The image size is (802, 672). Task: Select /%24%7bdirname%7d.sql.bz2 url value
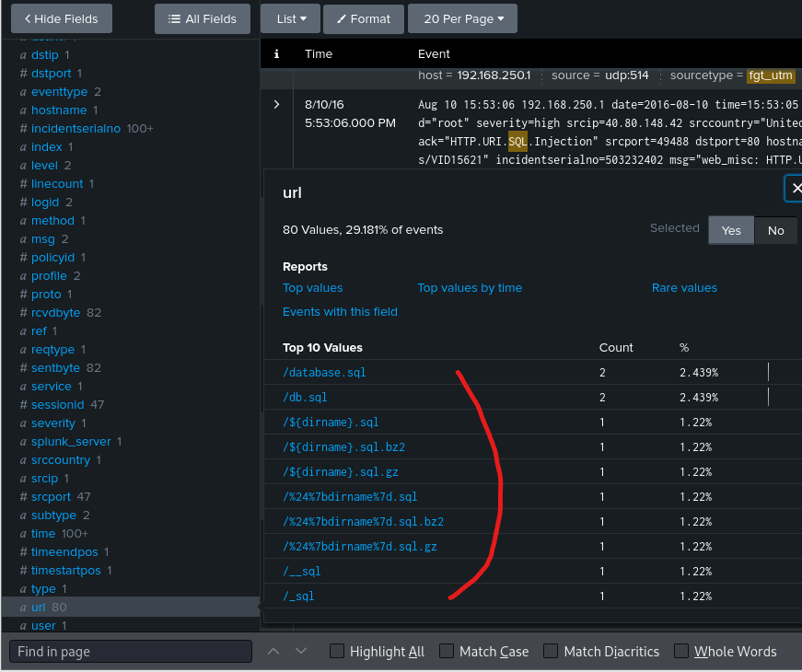[x=363, y=522]
